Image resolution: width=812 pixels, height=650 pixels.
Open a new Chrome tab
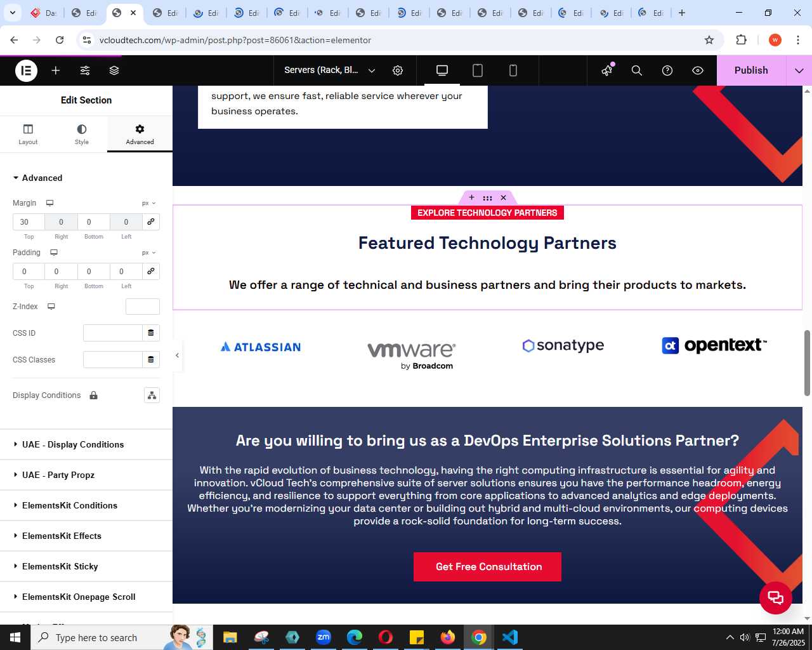point(682,13)
